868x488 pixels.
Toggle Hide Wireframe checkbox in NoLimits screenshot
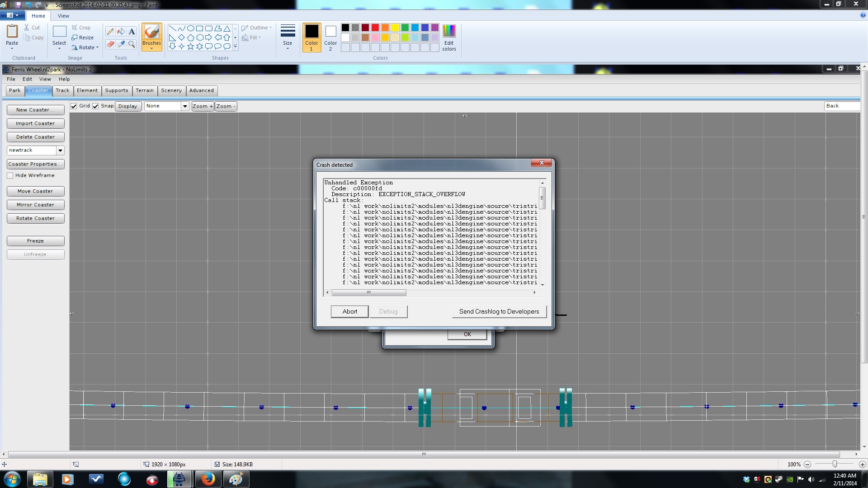[10, 176]
